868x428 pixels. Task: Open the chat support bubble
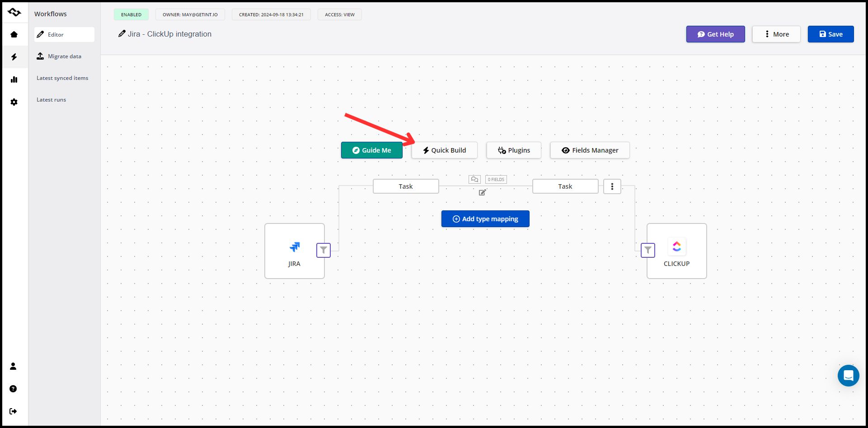point(848,376)
